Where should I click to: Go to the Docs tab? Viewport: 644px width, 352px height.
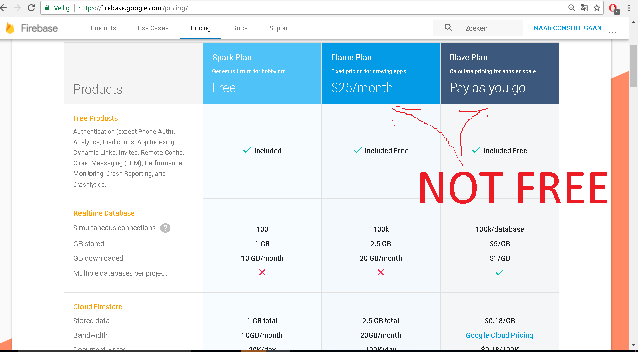(240, 28)
